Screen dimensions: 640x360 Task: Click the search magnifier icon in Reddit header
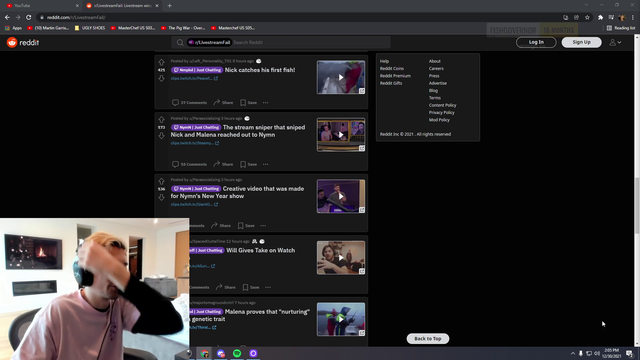[x=180, y=42]
